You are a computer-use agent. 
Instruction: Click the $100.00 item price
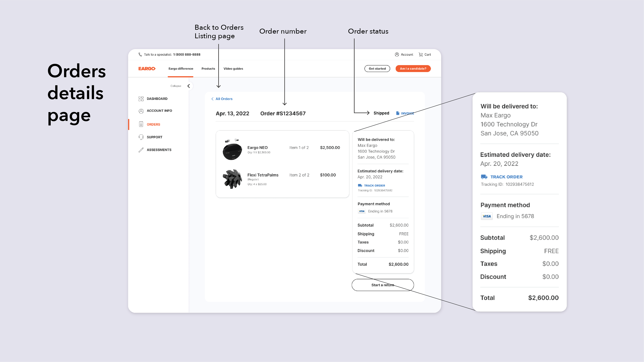pyautogui.click(x=328, y=175)
